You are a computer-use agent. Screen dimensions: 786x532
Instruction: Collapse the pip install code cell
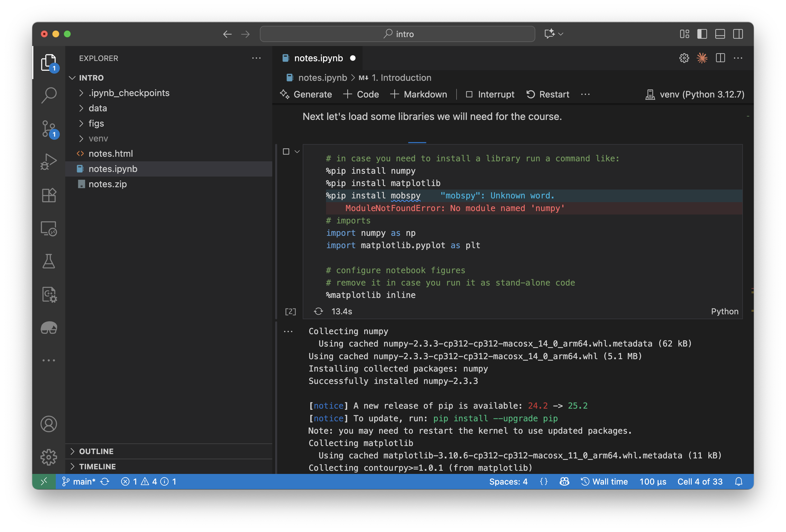[297, 152]
